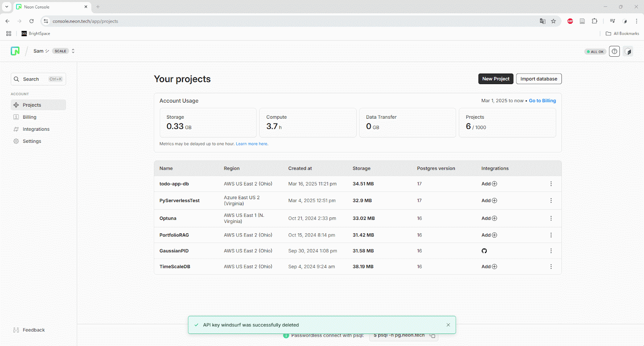Viewport: 644px width, 346px height.
Task: Follow the Go to Billing link
Action: [x=542, y=101]
